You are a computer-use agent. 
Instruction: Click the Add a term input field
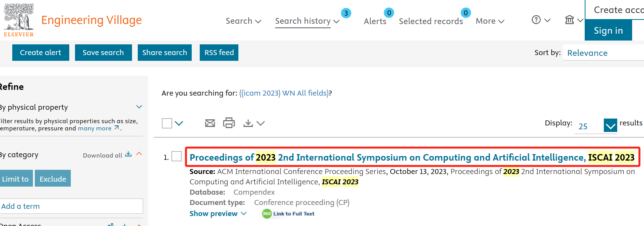[x=71, y=206]
